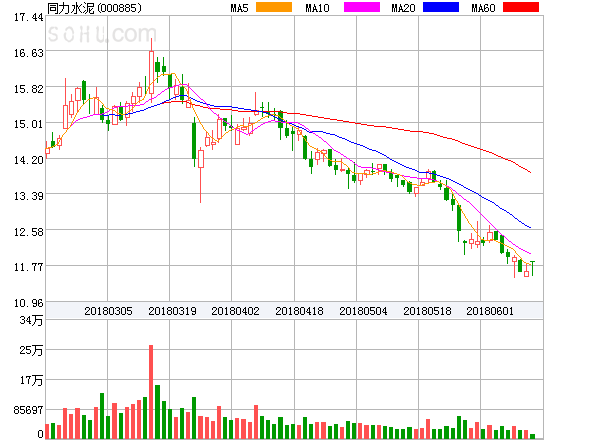Click the 17.44 price axis label
600x440 pixels.
[29, 17]
